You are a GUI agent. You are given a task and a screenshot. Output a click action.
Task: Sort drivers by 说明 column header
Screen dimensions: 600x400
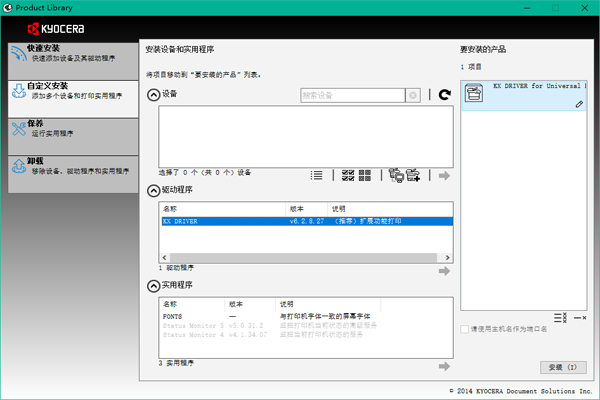[x=390, y=209]
